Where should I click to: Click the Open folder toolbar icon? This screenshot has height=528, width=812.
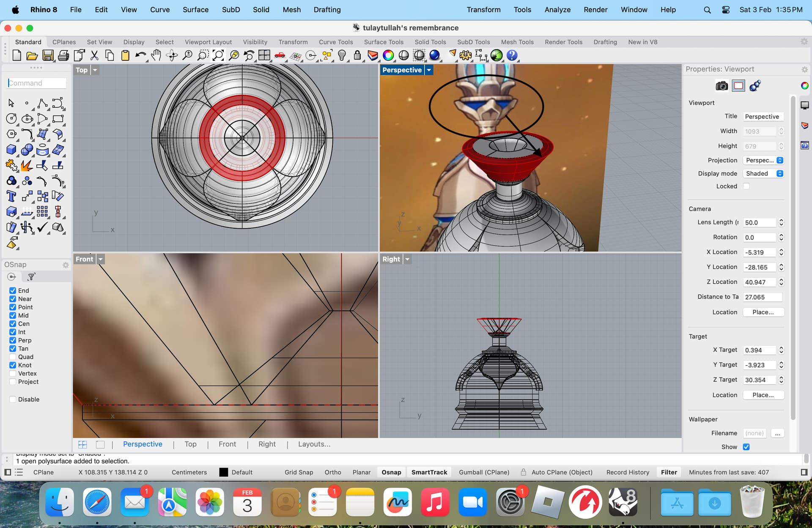pyautogui.click(x=32, y=55)
